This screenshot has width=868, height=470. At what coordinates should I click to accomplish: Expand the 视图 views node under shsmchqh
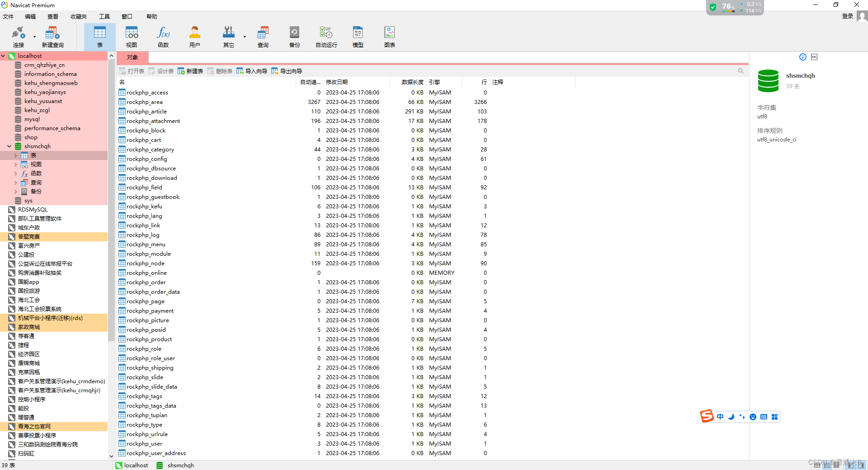[x=16, y=164]
